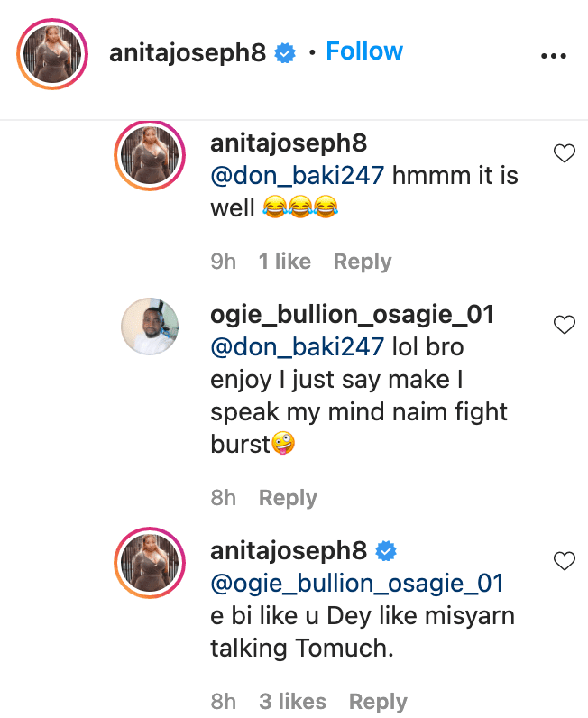Image resolution: width=588 pixels, height=718 pixels.
Task: Like ogie_bullion_osagie_01's comment with the heart
Action: (564, 324)
